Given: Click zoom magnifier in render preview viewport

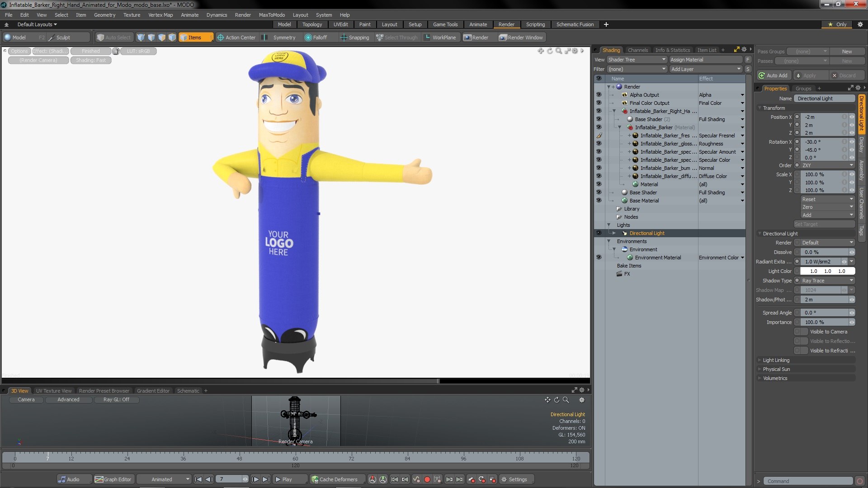Looking at the screenshot, I should click(x=559, y=51).
